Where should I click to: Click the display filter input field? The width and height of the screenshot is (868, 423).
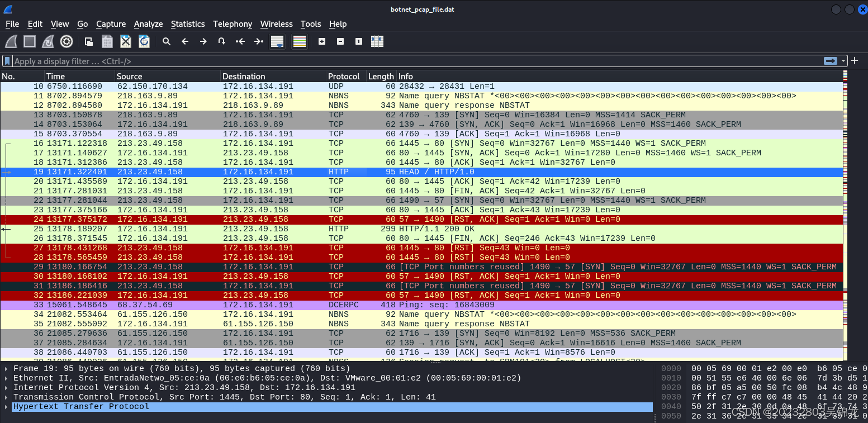tap(416, 61)
